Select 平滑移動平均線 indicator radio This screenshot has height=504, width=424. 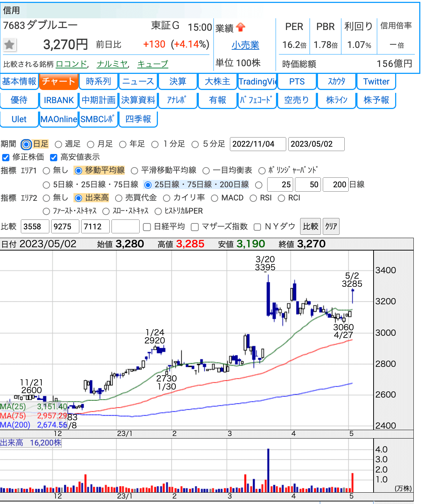(135, 171)
